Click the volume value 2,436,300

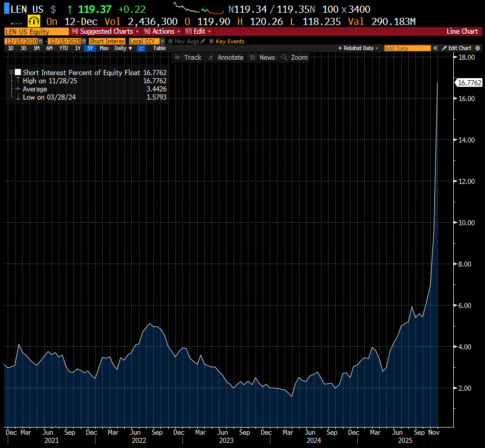click(x=152, y=21)
